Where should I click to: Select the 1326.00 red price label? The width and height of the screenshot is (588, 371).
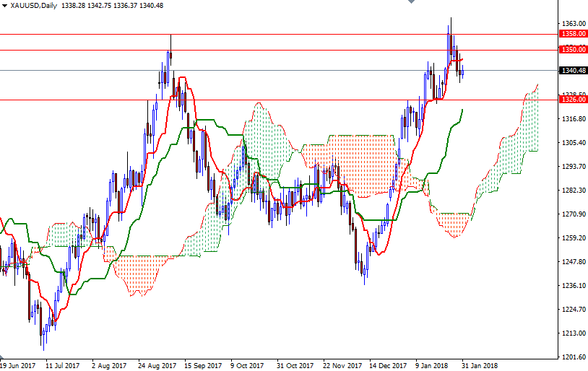pos(573,100)
